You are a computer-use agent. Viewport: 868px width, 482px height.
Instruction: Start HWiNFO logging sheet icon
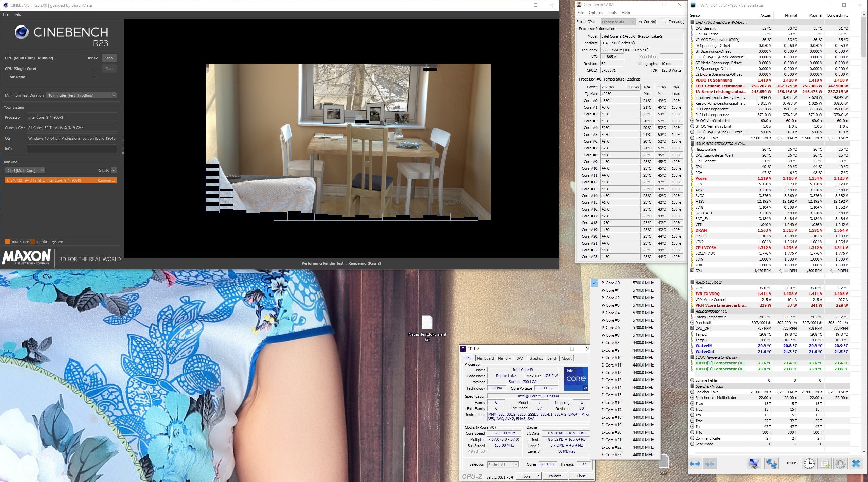825,463
